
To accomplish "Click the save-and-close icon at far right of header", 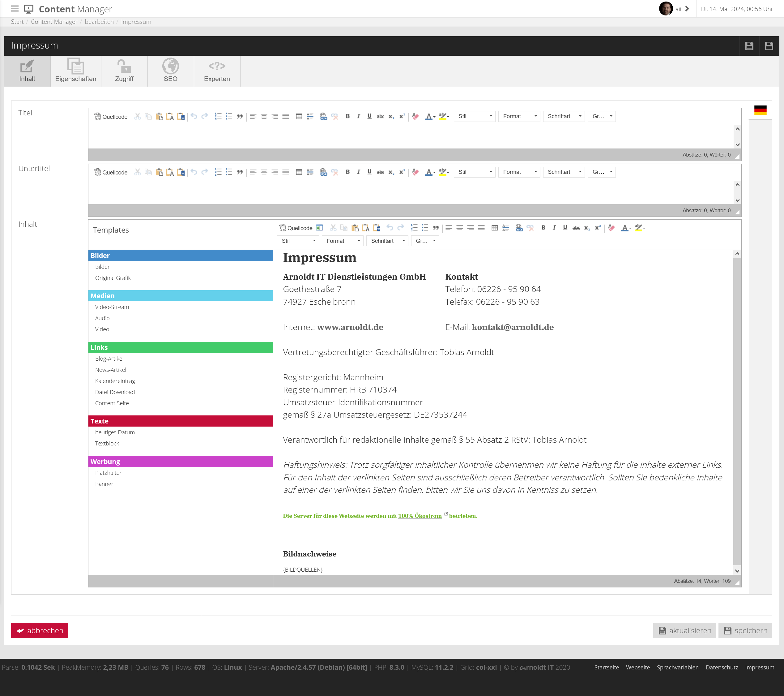I will tap(769, 46).
